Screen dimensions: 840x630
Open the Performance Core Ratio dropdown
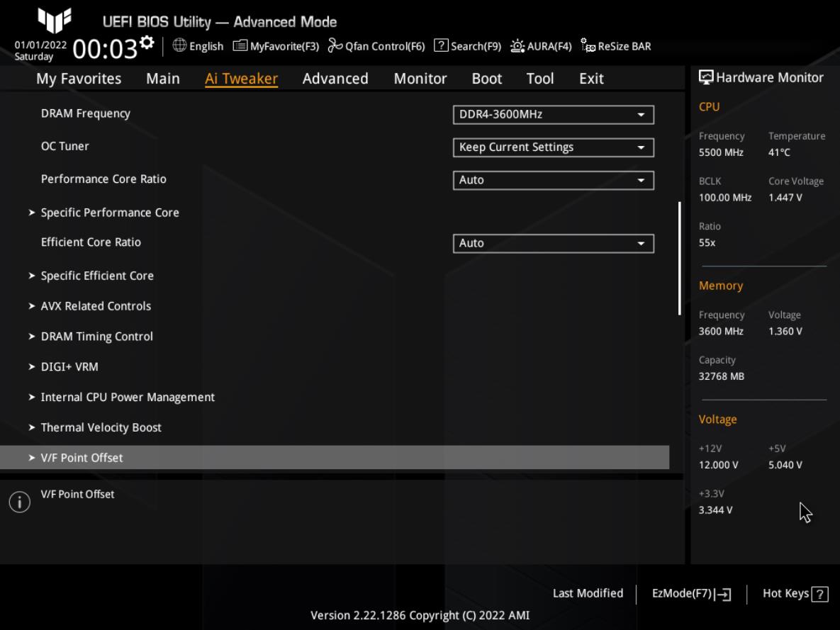(553, 180)
